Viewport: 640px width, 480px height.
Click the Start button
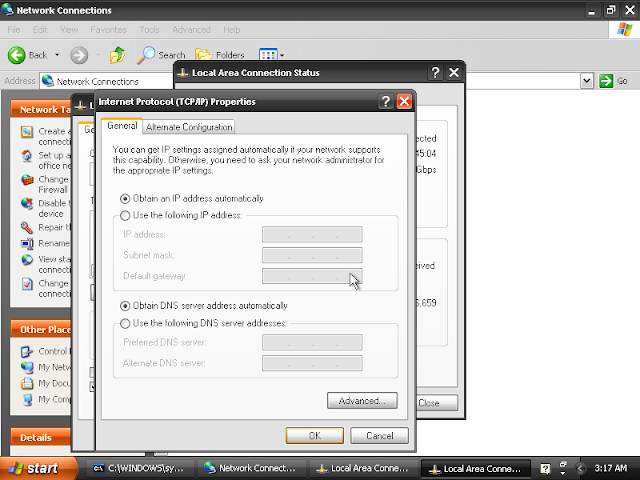click(38, 468)
